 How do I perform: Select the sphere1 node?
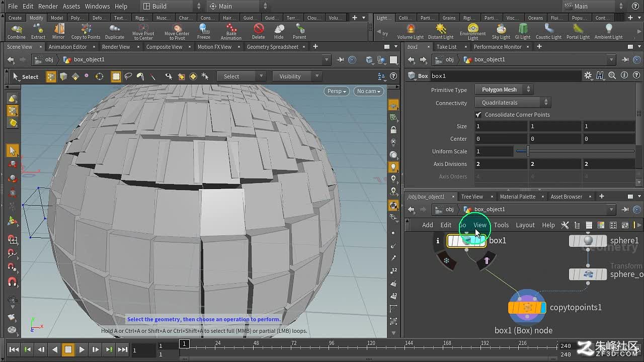[588, 241]
